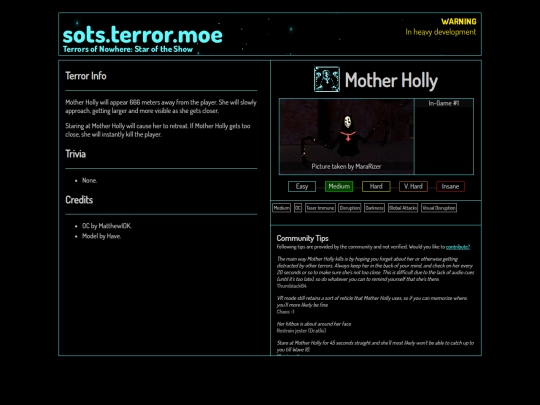Click 'In heavy development' notice
540x405 pixels.
(x=440, y=32)
